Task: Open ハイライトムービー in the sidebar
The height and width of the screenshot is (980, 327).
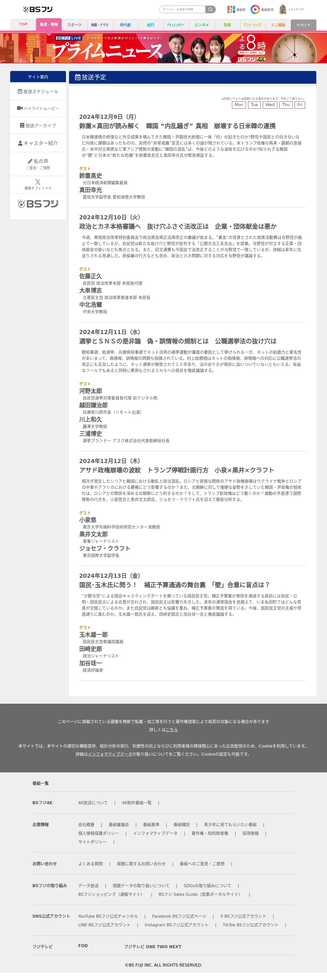Action: [x=38, y=108]
